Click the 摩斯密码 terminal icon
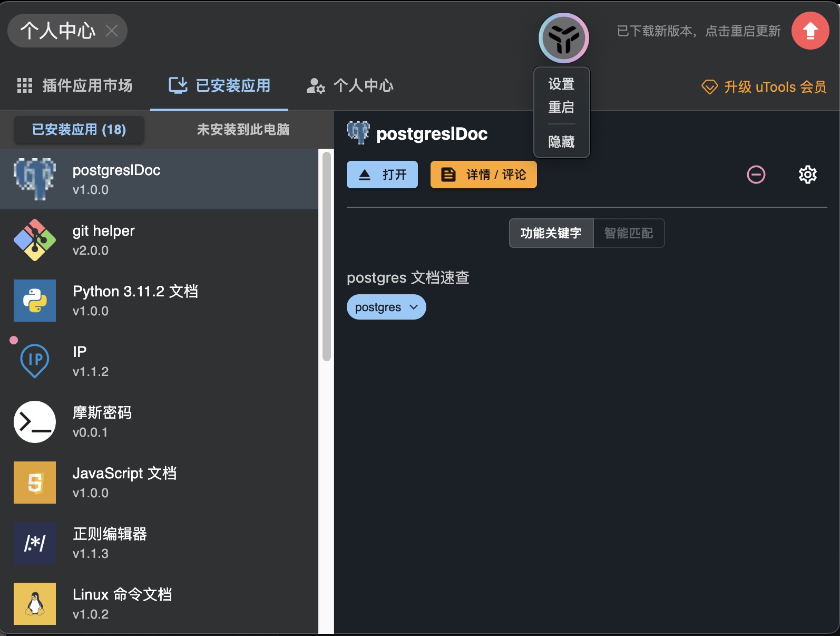840x636 pixels. click(x=35, y=422)
